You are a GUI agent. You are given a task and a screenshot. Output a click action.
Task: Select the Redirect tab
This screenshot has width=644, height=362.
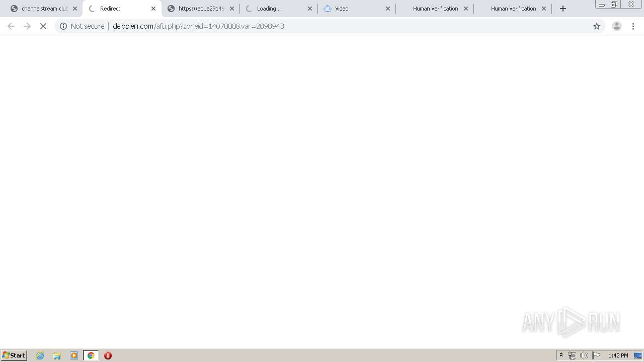click(122, 9)
